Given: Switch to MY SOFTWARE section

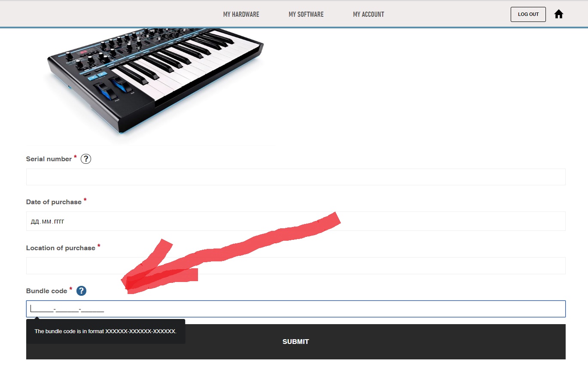Looking at the screenshot, I should [x=306, y=14].
